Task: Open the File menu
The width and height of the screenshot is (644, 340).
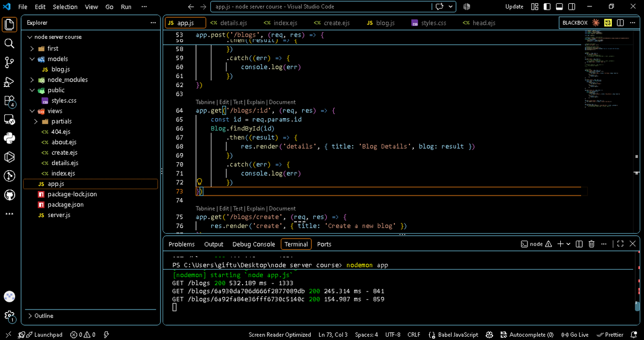Action: coord(23,6)
